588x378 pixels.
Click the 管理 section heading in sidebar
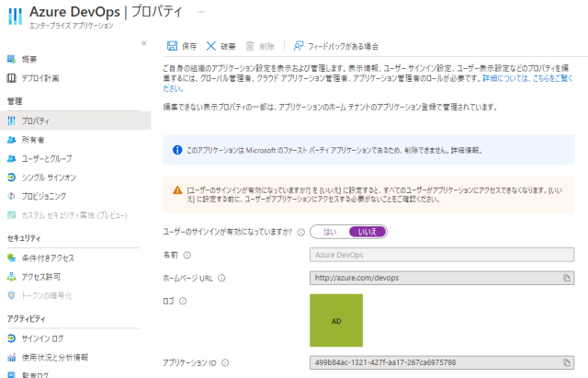(x=15, y=101)
